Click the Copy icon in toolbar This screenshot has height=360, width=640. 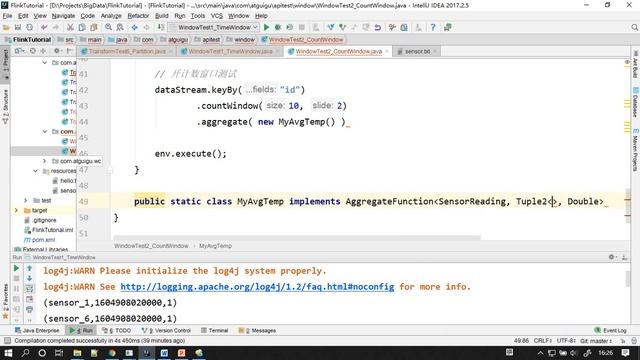click(x=82, y=27)
